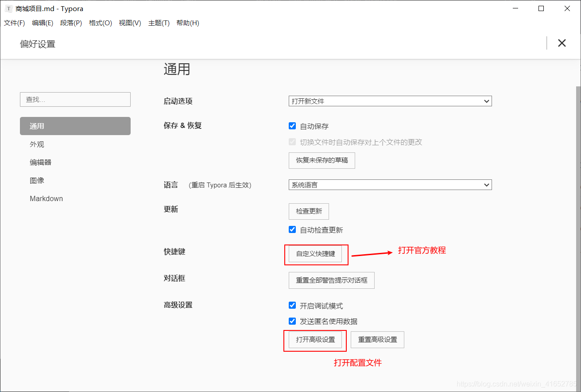Open the 帮助(H) menu
581x392 pixels.
click(x=188, y=23)
